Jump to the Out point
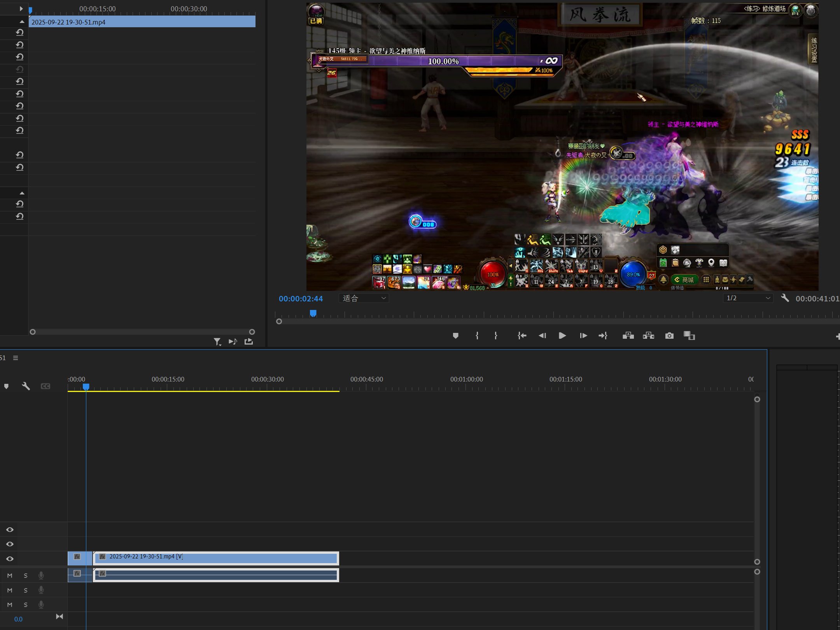Viewport: 840px width, 630px height. pos(603,336)
